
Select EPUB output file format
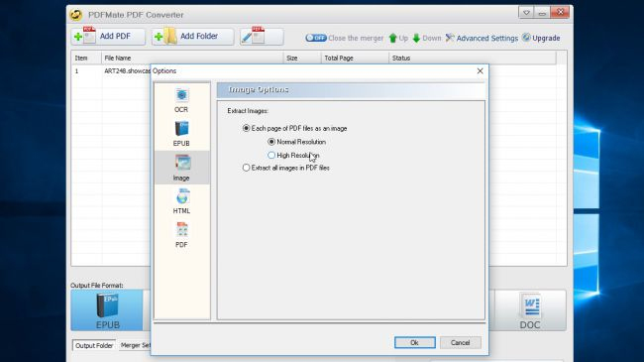click(x=107, y=310)
